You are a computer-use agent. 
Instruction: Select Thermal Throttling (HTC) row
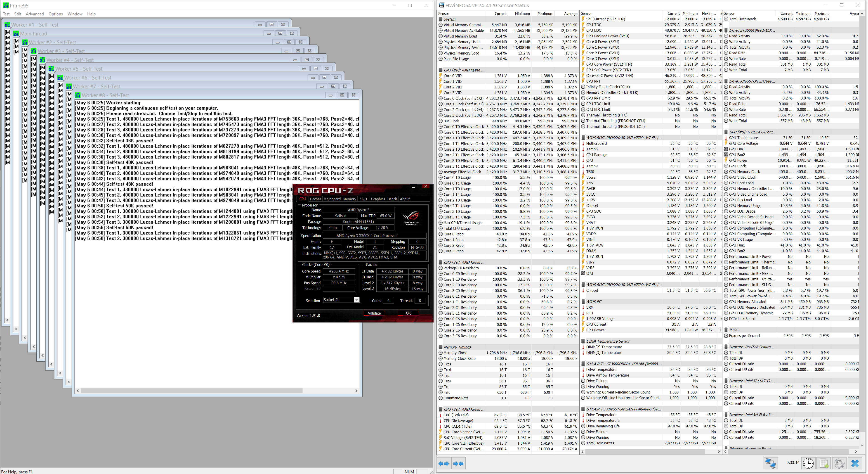pyautogui.click(x=651, y=115)
